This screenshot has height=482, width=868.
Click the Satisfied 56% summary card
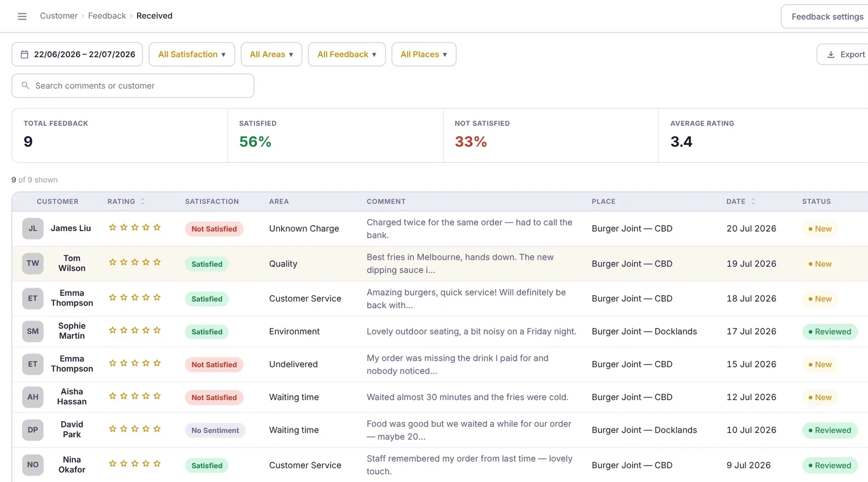coord(335,136)
